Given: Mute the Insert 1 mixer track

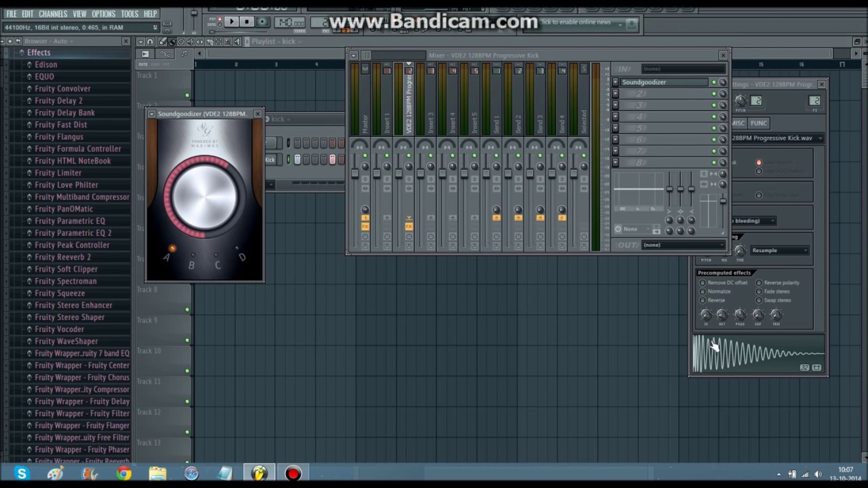Looking at the screenshot, I should 387,156.
